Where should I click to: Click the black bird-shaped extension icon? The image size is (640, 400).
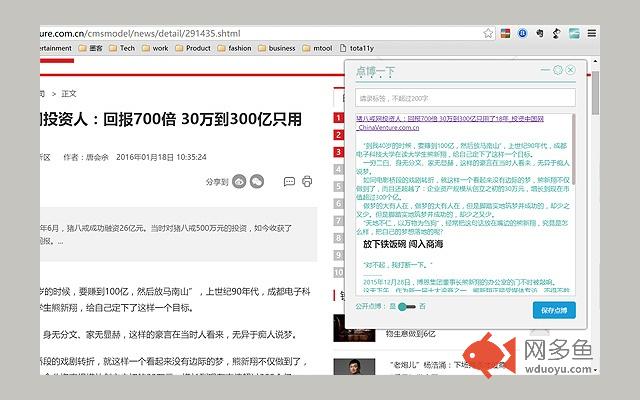[556, 33]
